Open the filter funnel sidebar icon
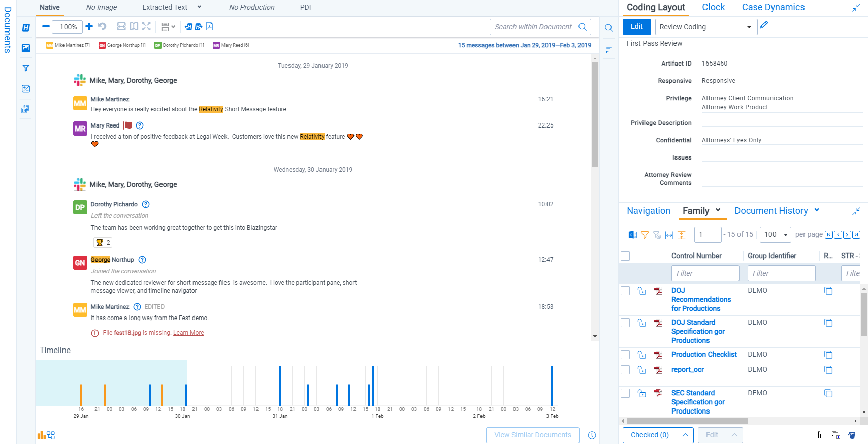This screenshot has height=444, width=868. (x=26, y=68)
